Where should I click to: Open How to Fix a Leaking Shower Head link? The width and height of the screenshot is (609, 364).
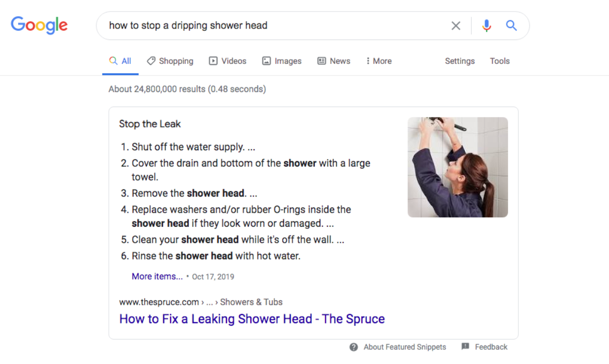(252, 319)
